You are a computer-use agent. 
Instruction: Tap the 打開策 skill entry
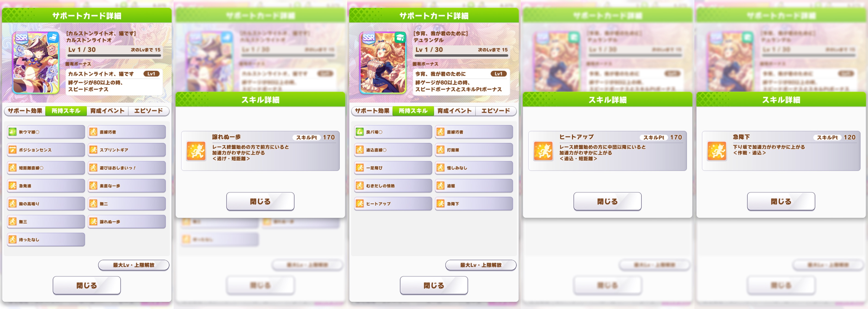tap(474, 150)
